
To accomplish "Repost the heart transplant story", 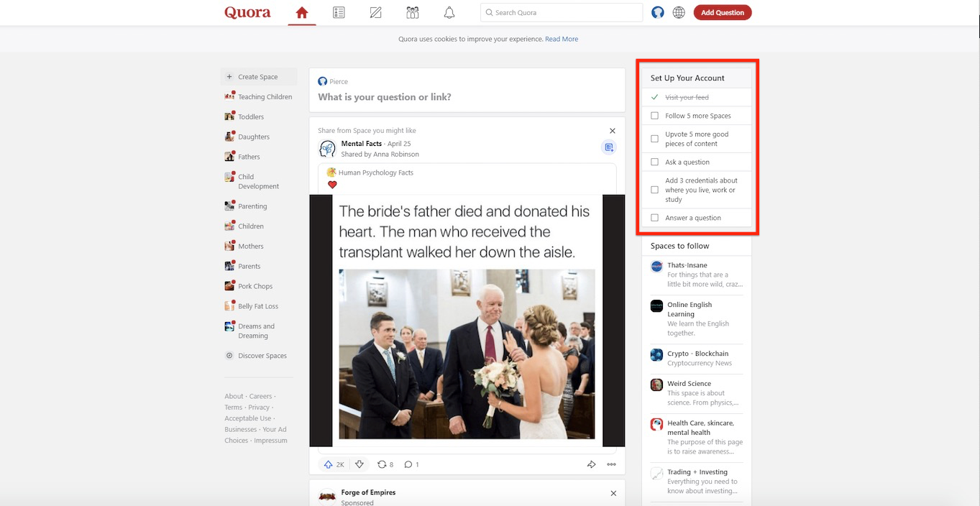I will [x=381, y=464].
